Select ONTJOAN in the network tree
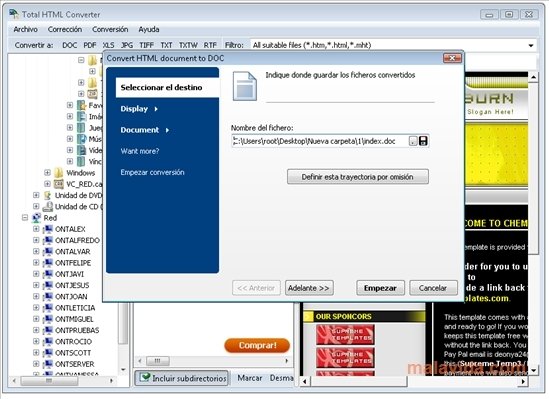Screen dimensions: 549x399 [x=71, y=296]
